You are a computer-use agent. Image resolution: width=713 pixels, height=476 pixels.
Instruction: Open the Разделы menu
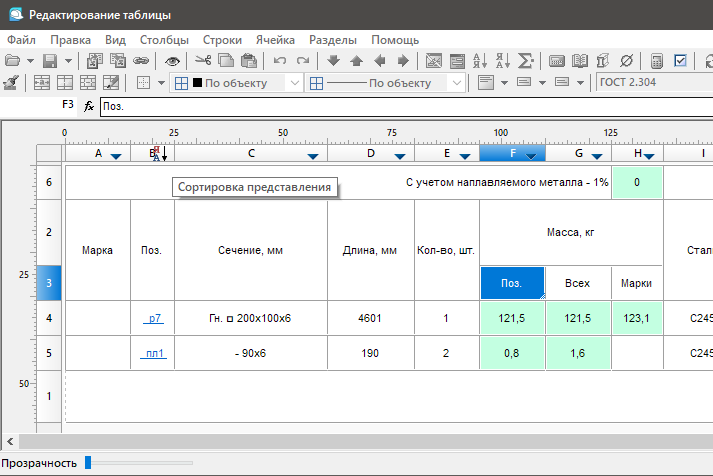333,40
